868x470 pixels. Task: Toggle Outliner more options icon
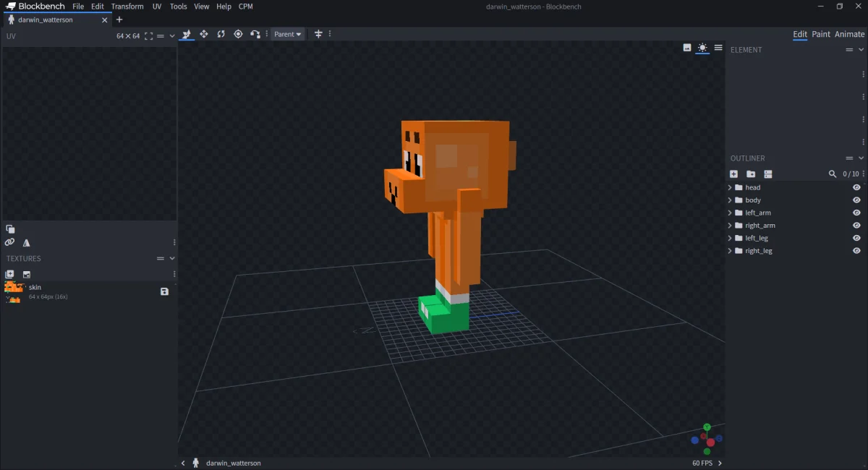coord(768,174)
